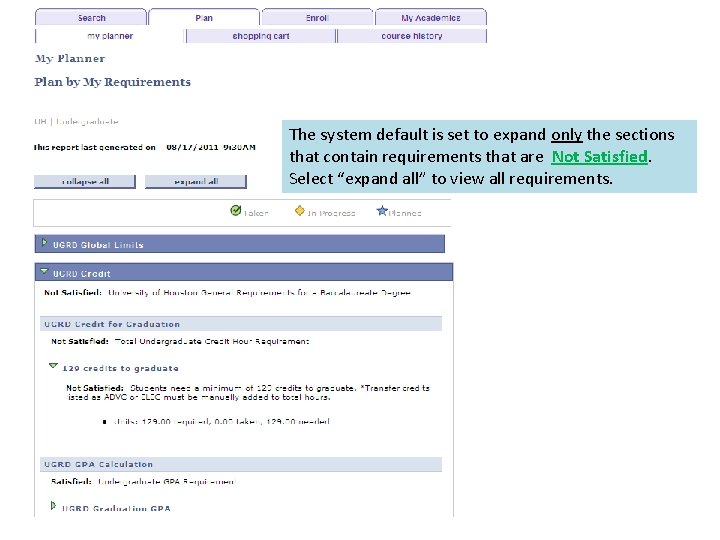Select the my planner subtab
The image size is (720, 540).
[110, 36]
